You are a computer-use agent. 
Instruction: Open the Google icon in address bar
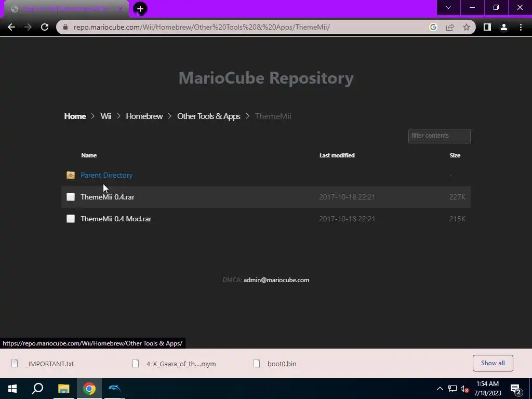[433, 27]
